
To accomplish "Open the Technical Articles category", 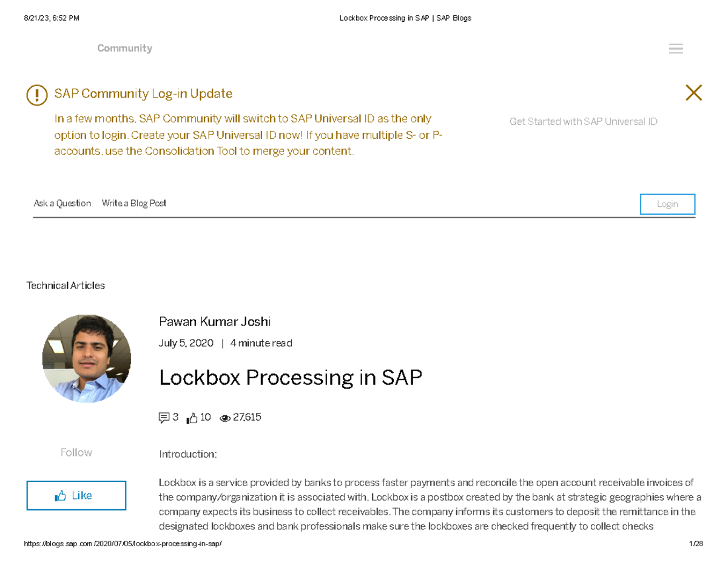I will coord(65,285).
